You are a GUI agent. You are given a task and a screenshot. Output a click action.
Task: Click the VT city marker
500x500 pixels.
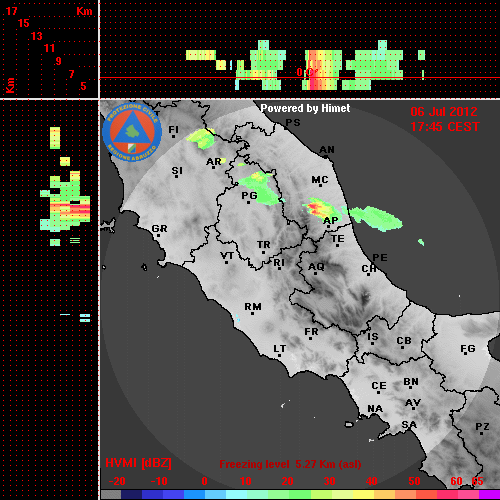coord(226,262)
